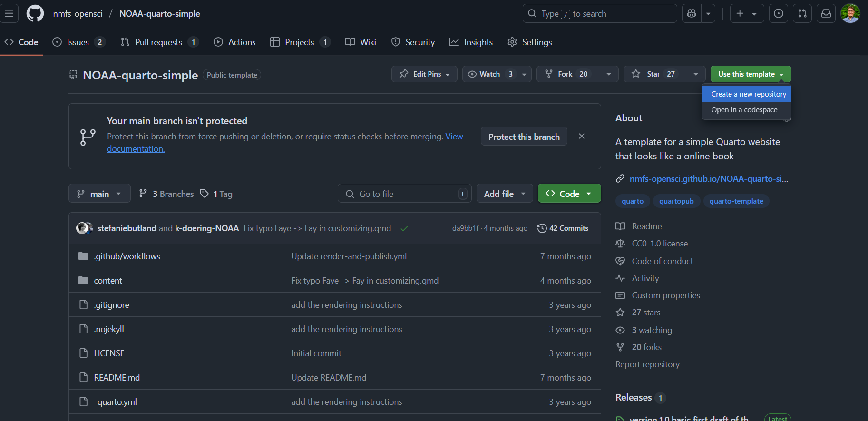Toggle Watch on the repository
This screenshot has height=421, width=868.
[497, 74]
